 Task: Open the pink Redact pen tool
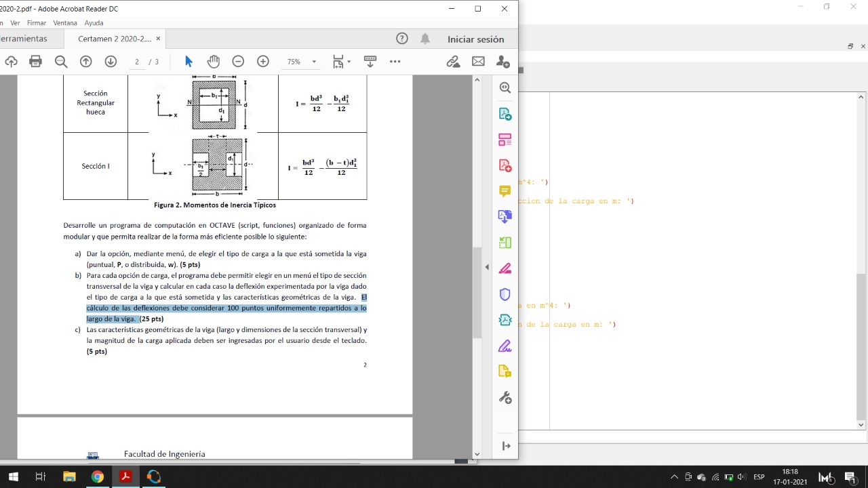pos(505,268)
